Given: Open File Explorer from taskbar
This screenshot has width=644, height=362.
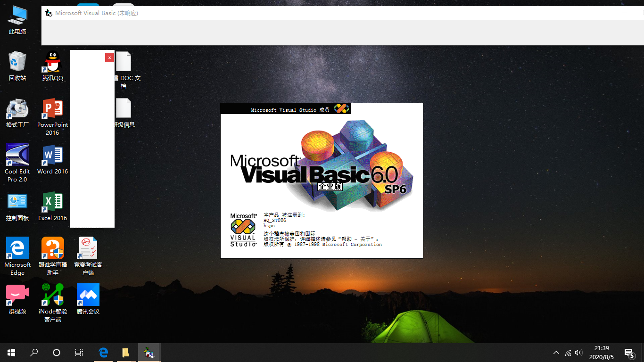Looking at the screenshot, I should click(126, 353).
